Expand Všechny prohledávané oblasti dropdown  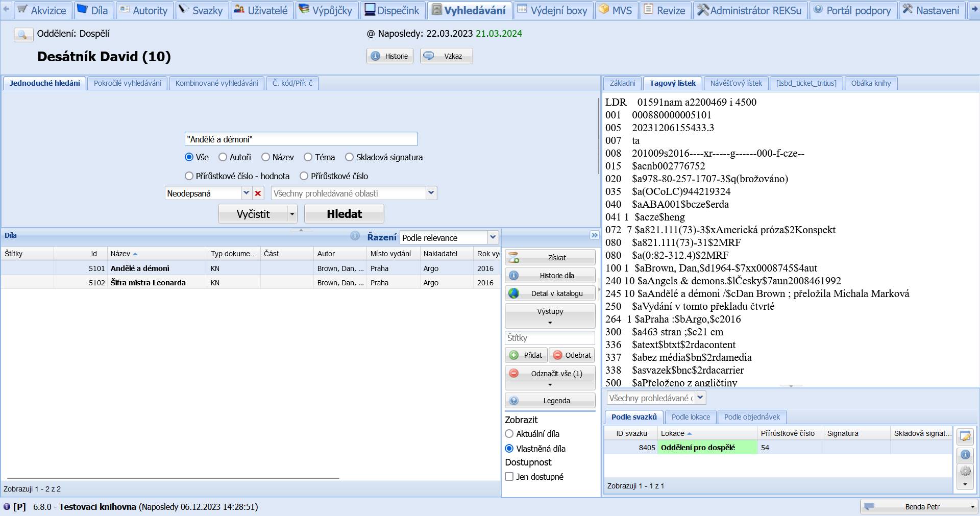click(x=431, y=193)
